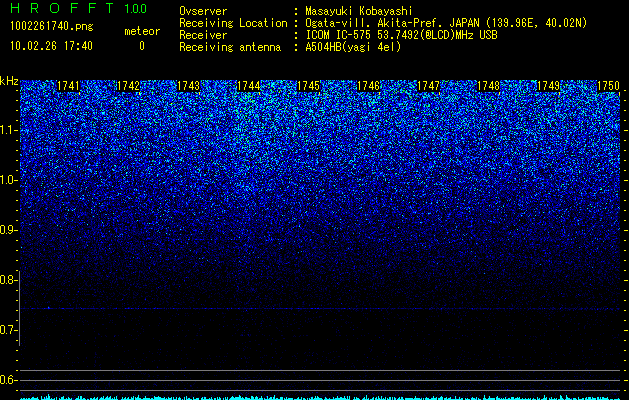The width and height of the screenshot is (629, 400).
Task: Select the 1745 time marker
Action: tap(308, 86)
